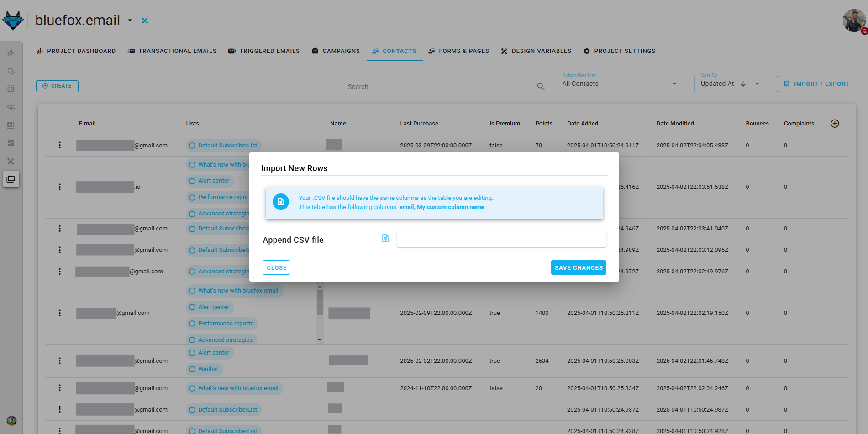The height and width of the screenshot is (434, 868).
Task: Toggle the sort direction arrow
Action: [x=743, y=84]
